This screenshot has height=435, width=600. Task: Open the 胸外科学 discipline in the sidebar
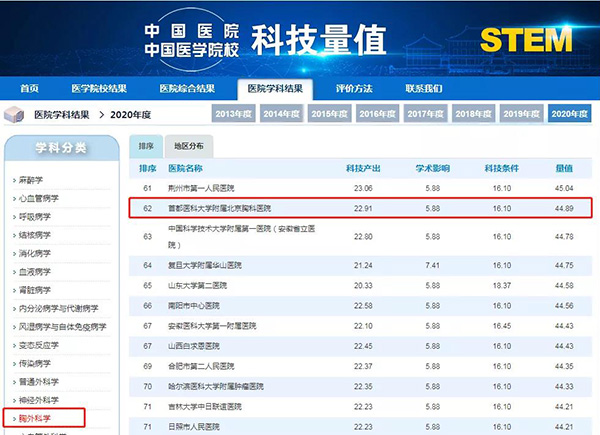tap(36, 415)
